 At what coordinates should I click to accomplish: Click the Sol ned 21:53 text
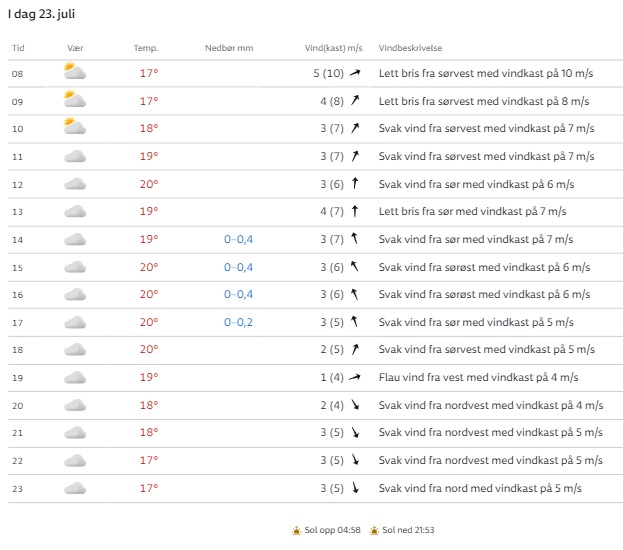click(x=406, y=531)
